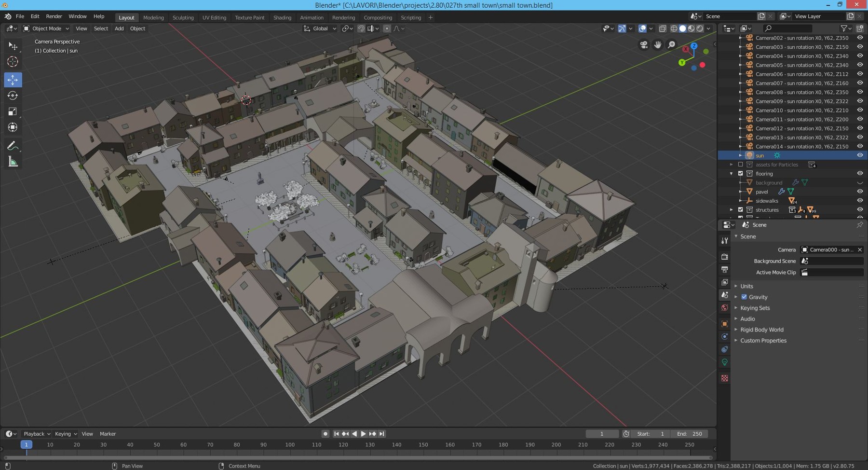Jump to the end of the animation

point(382,433)
